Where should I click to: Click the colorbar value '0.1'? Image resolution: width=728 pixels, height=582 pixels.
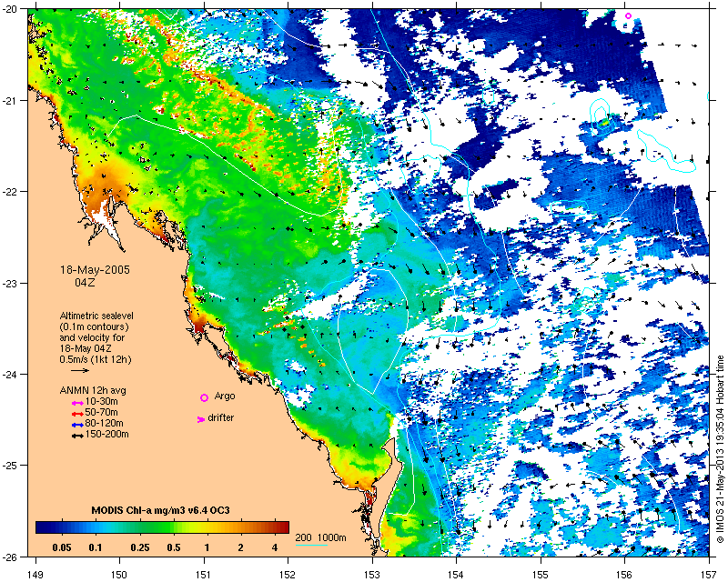pos(96,547)
